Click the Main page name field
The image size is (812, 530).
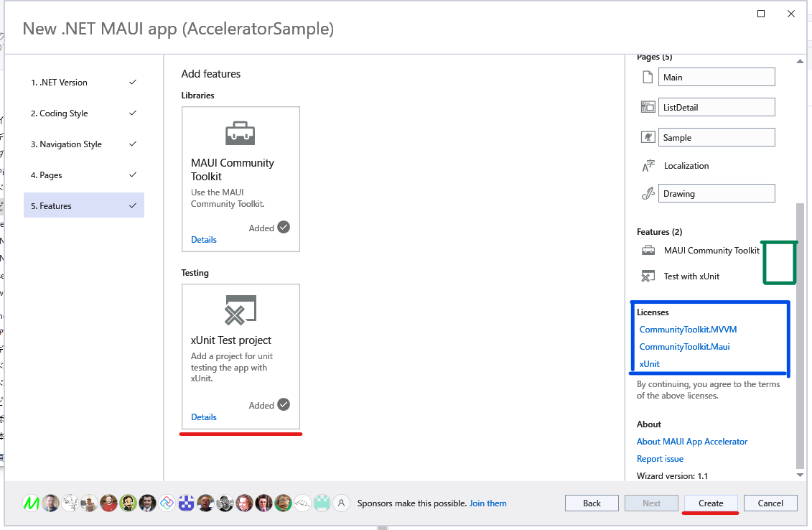point(717,77)
